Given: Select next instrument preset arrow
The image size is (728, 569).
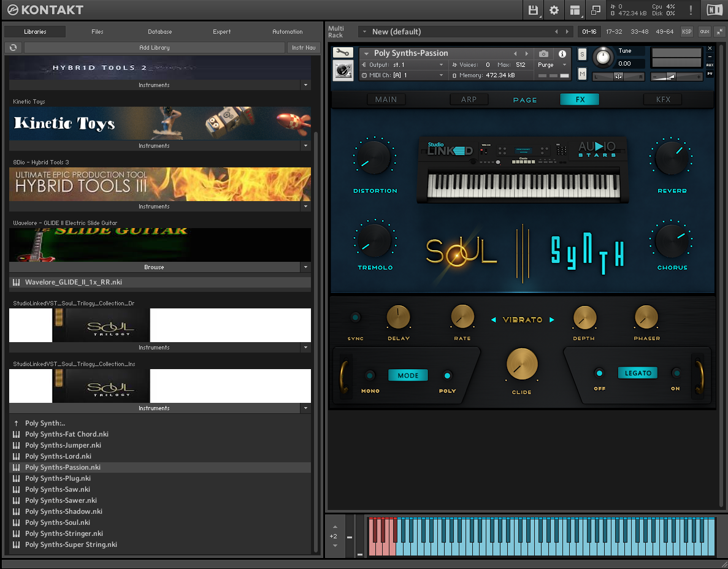Looking at the screenshot, I should pos(526,53).
